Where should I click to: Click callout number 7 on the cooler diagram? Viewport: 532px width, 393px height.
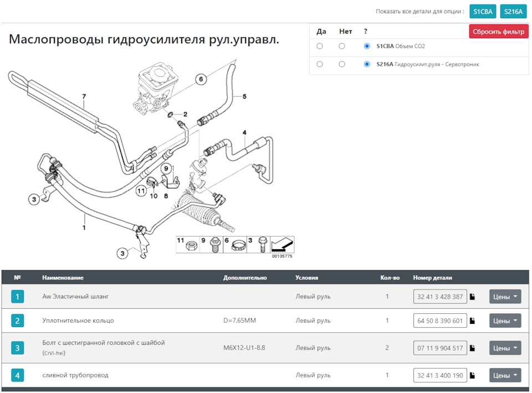pos(84,97)
